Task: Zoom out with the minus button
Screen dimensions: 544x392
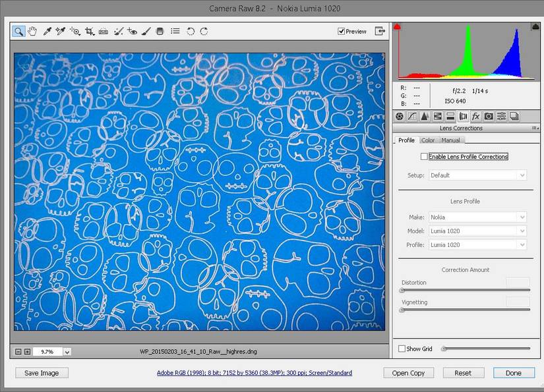Action: pos(18,352)
